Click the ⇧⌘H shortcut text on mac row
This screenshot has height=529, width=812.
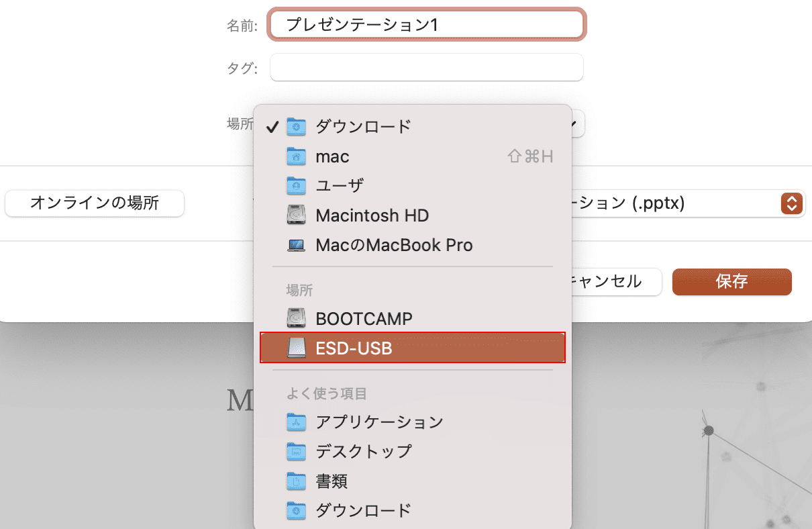(531, 156)
